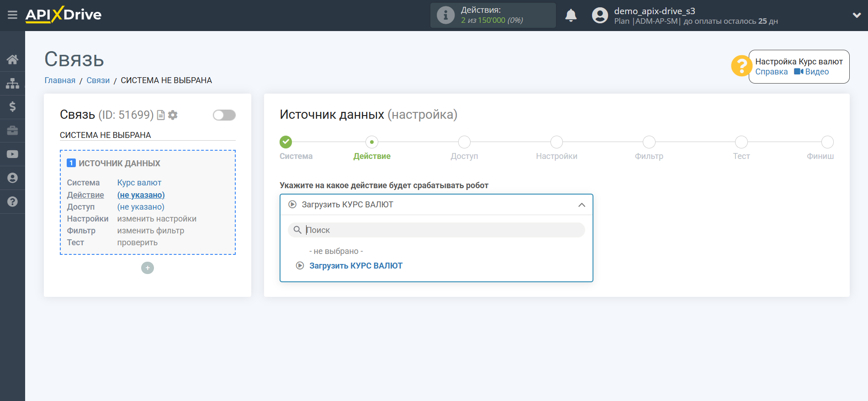Open the hamburger menu
This screenshot has height=401, width=868.
click(12, 15)
